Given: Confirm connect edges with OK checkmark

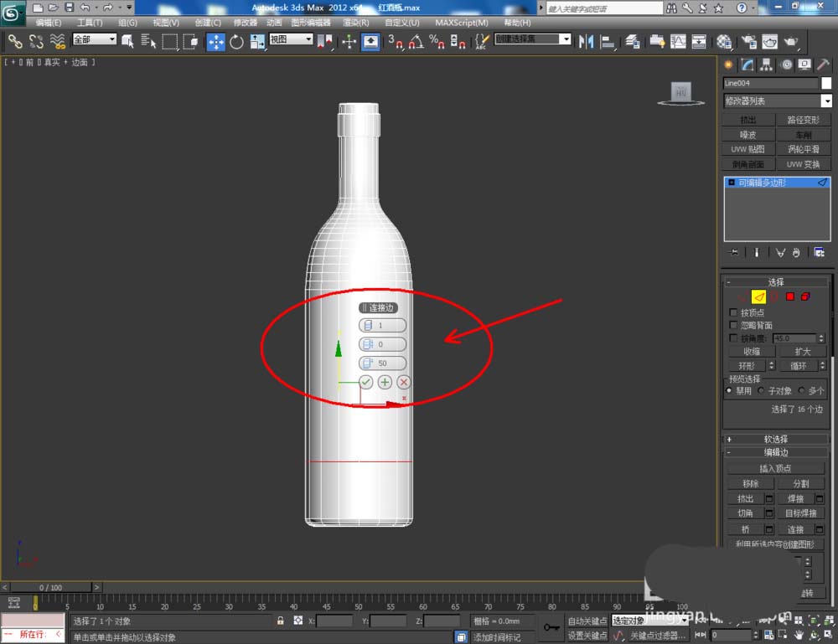Looking at the screenshot, I should point(365,382).
